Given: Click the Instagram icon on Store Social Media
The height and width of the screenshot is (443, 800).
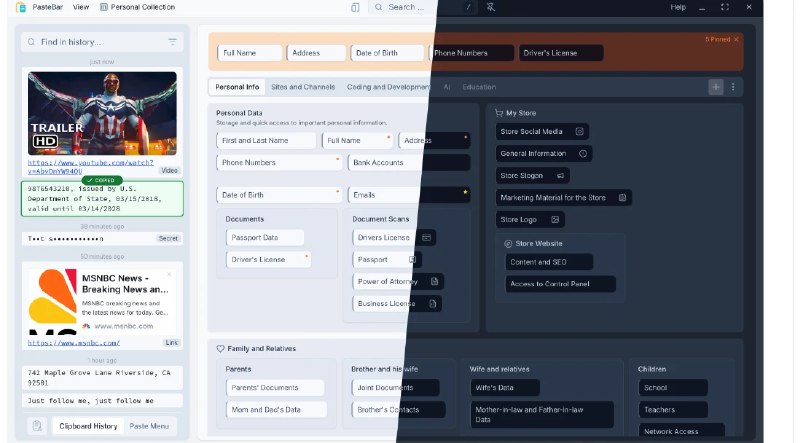Looking at the screenshot, I should pos(579,131).
